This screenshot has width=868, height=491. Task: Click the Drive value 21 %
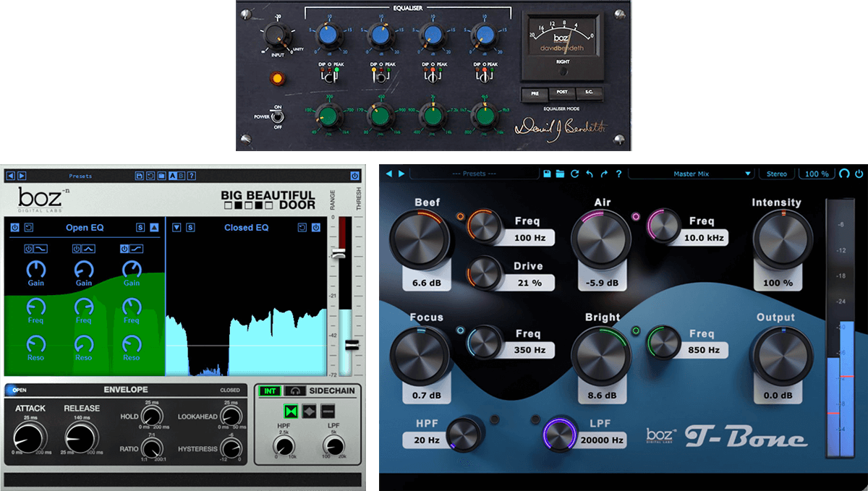tap(529, 283)
